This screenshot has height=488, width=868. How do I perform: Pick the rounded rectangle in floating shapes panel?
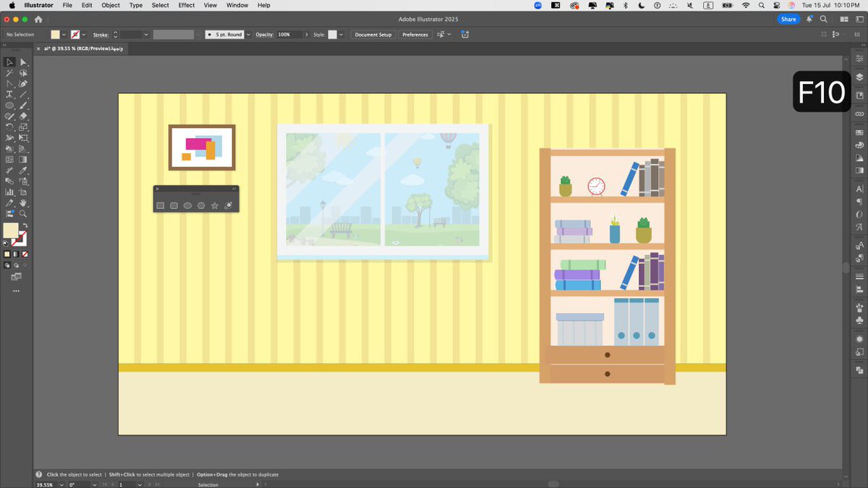(174, 206)
